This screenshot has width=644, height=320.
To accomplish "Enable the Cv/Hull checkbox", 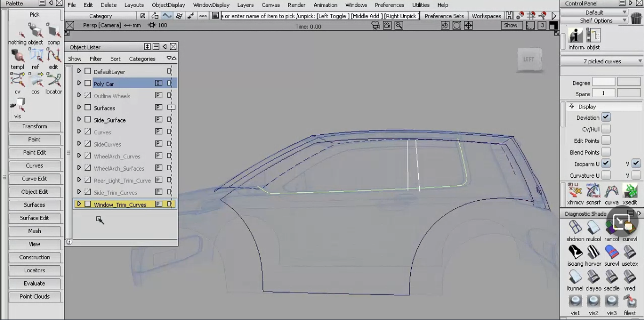I will click(x=606, y=129).
